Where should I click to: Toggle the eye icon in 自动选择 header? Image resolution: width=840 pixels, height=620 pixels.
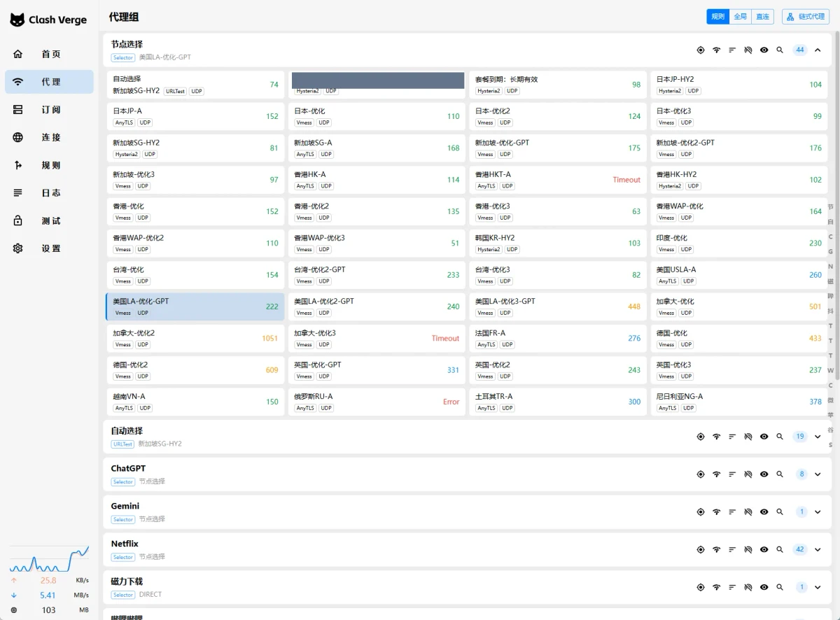point(764,437)
